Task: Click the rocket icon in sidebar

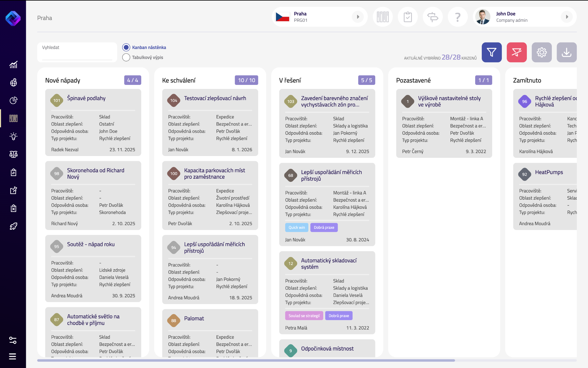Action: point(13,226)
